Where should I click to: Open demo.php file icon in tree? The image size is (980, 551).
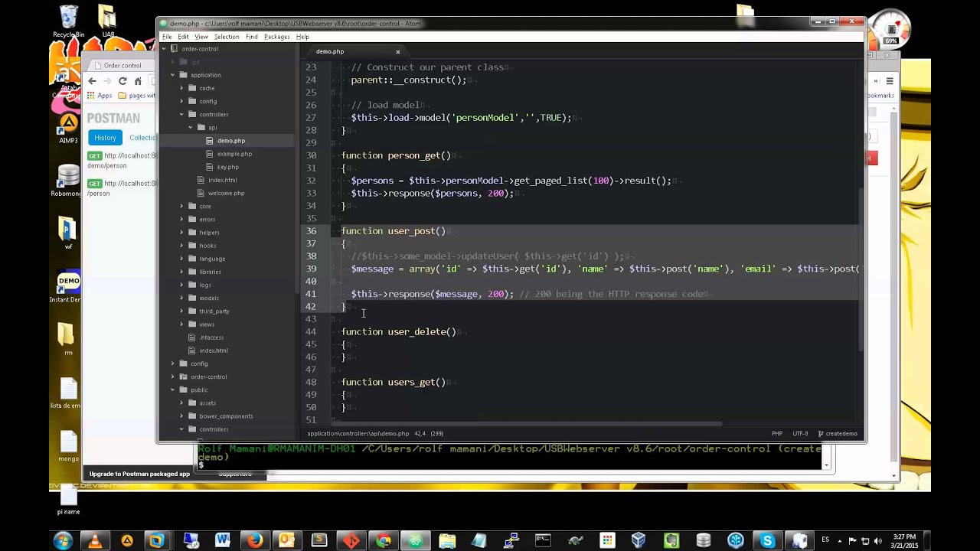tap(210, 141)
